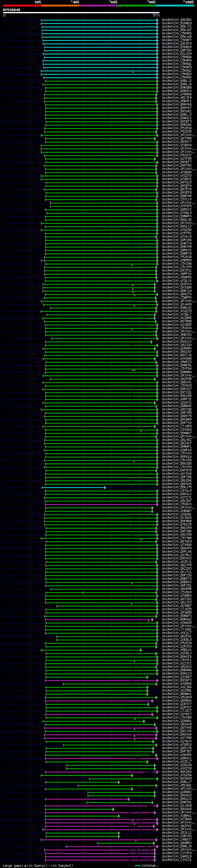Click the purple ~60% identity legend segment
This screenshot has height=868, width=197.
[x=99, y=6]
